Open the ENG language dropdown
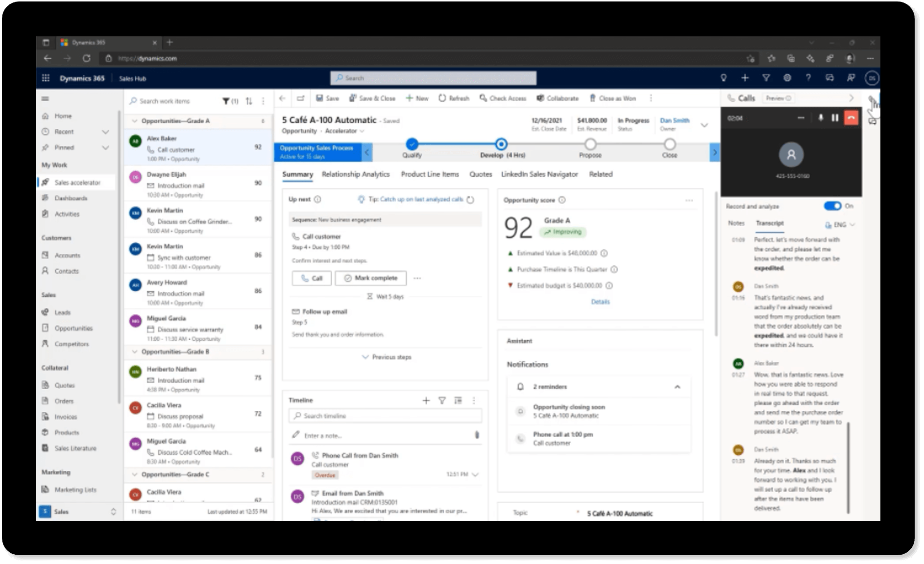The image size is (924, 564). (840, 225)
